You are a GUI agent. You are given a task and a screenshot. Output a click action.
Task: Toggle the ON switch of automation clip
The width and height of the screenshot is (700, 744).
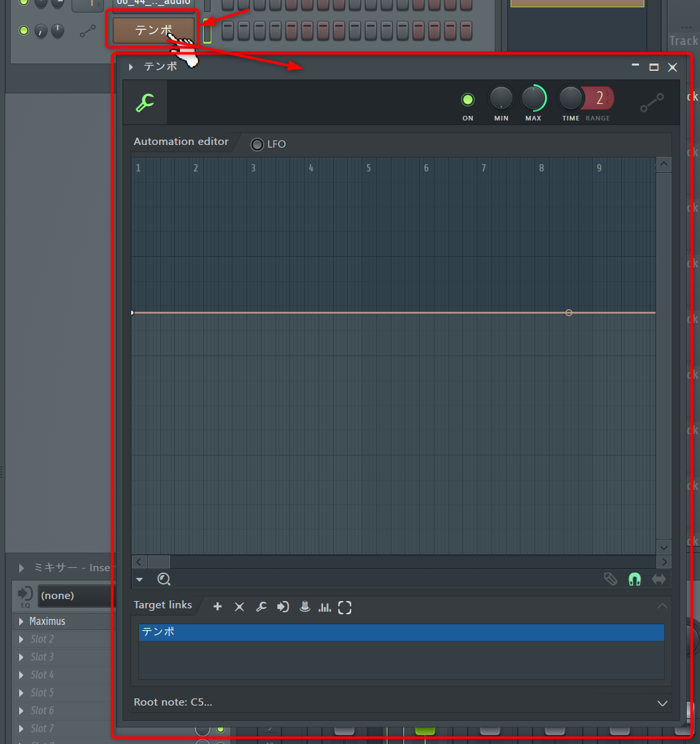(x=468, y=100)
